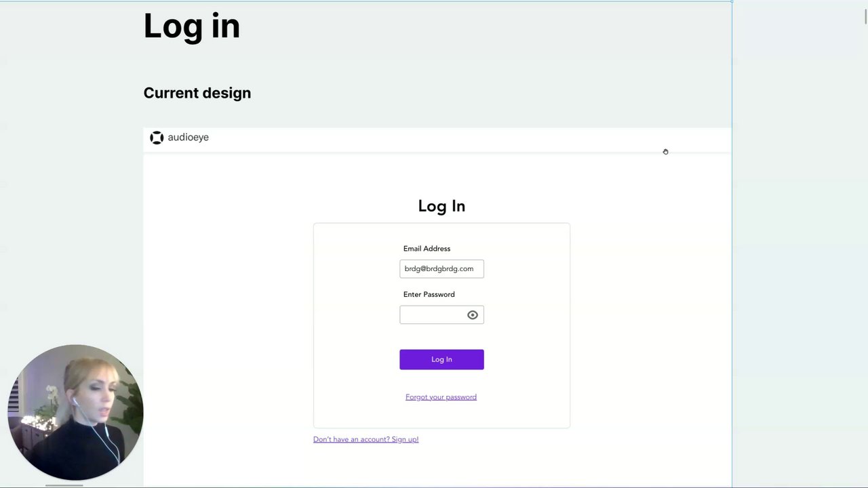Select the large Log in page title
868x488 pixels.
(191, 26)
